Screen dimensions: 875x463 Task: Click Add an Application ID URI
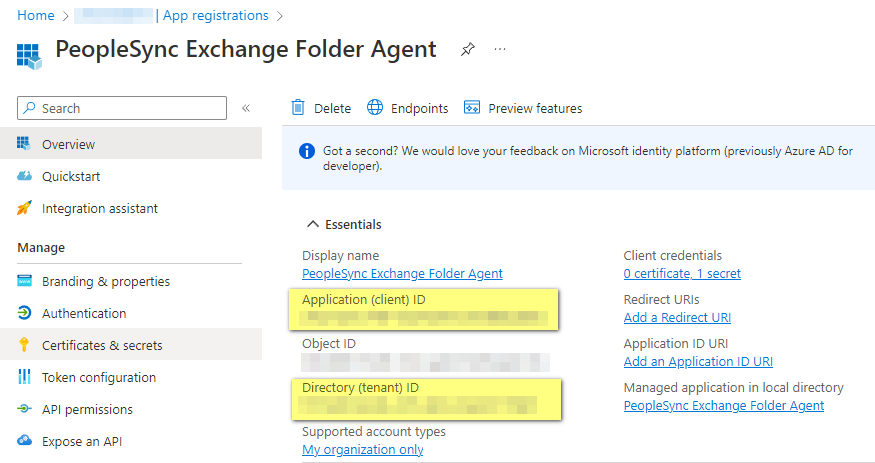point(698,361)
